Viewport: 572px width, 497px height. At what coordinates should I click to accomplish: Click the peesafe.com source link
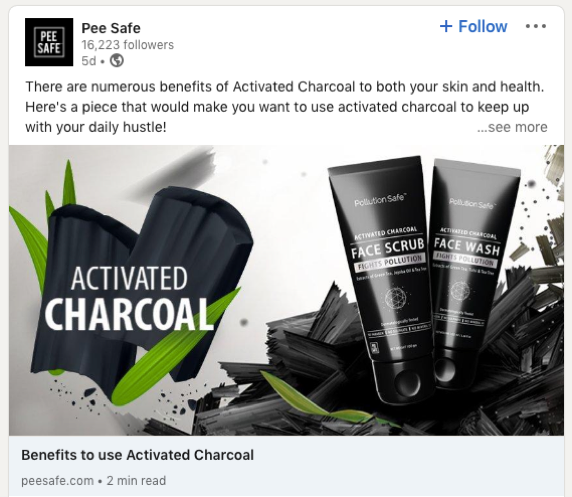pos(57,481)
